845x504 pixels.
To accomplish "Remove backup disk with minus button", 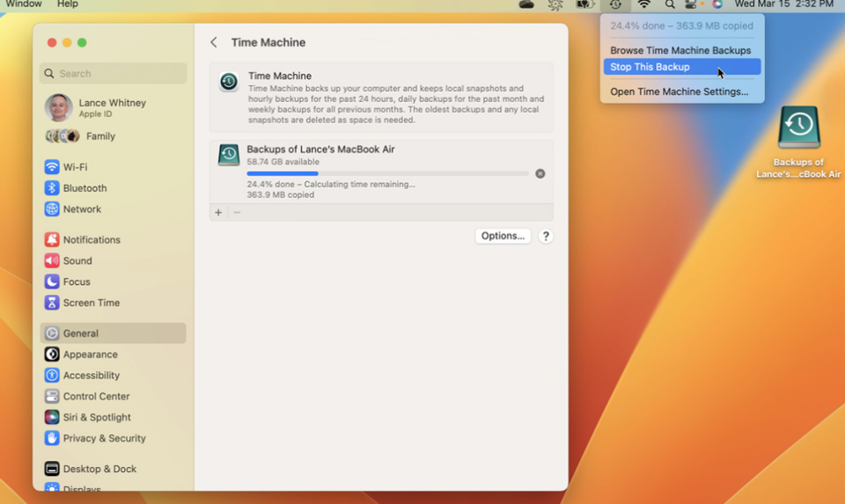I will click(x=238, y=213).
